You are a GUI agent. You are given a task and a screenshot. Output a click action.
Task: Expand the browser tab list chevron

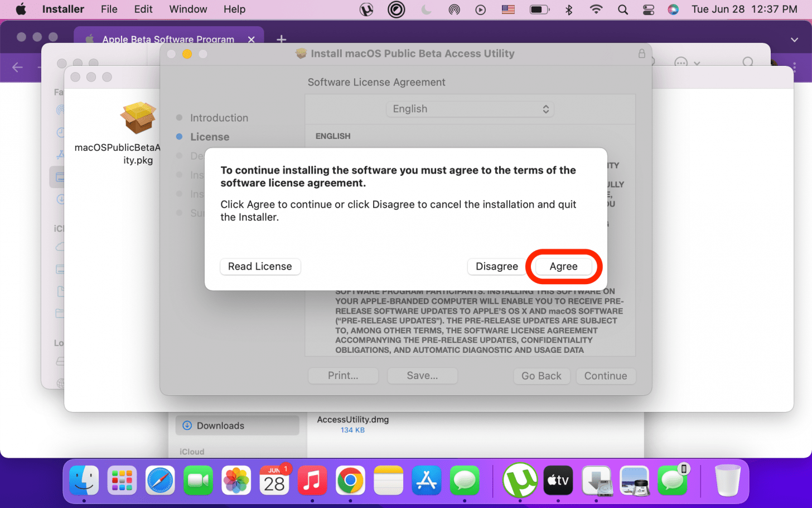[x=794, y=40]
